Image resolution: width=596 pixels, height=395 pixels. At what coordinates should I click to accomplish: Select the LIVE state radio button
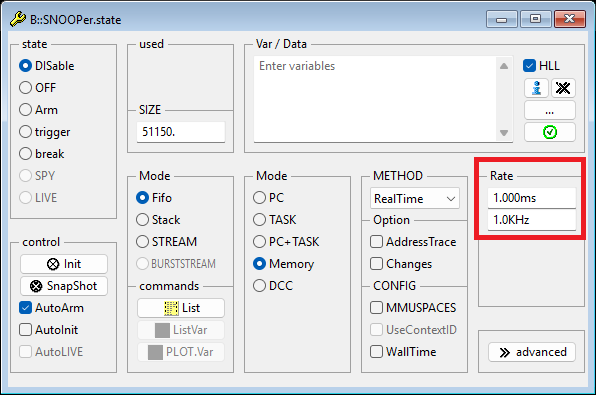coord(38,198)
